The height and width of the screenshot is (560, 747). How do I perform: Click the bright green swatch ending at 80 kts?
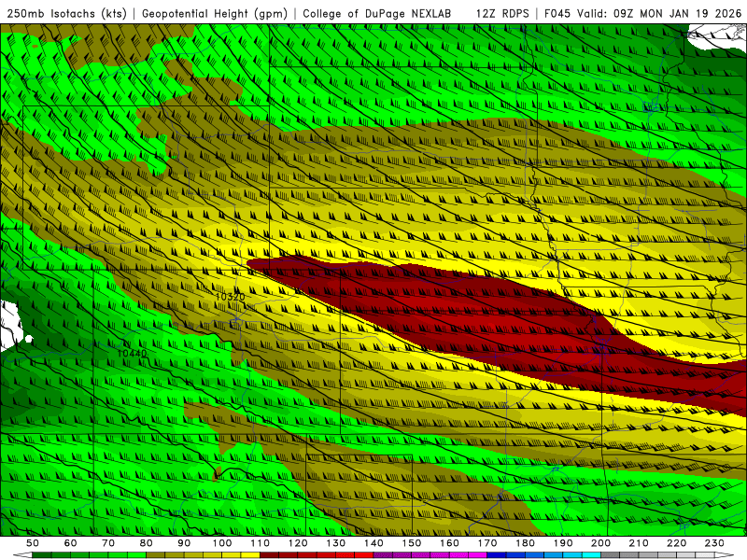click(136, 555)
